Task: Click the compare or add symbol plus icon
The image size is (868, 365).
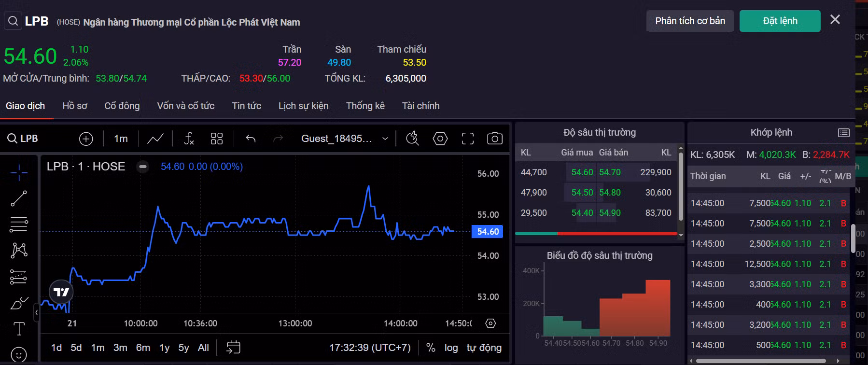Action: pos(86,139)
